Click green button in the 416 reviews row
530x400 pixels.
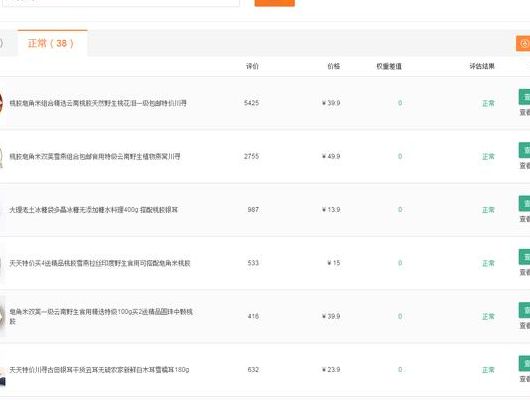pyautogui.click(x=525, y=310)
